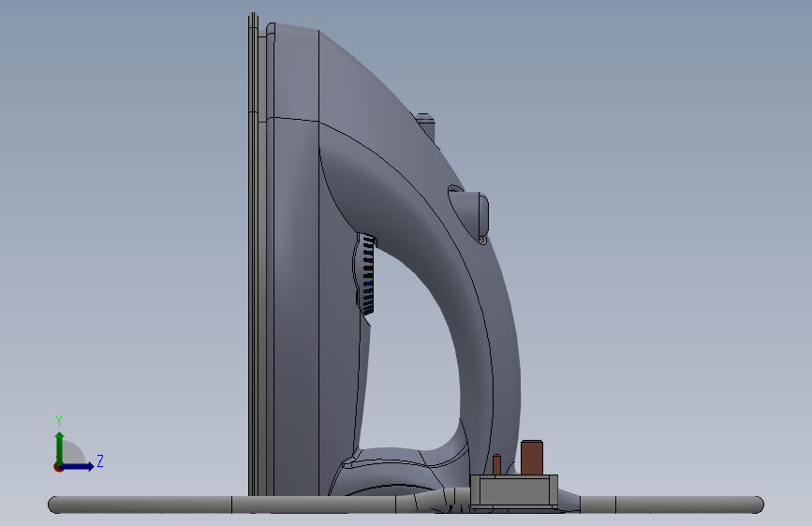Click the red X axis origin of the triad

(x=58, y=467)
